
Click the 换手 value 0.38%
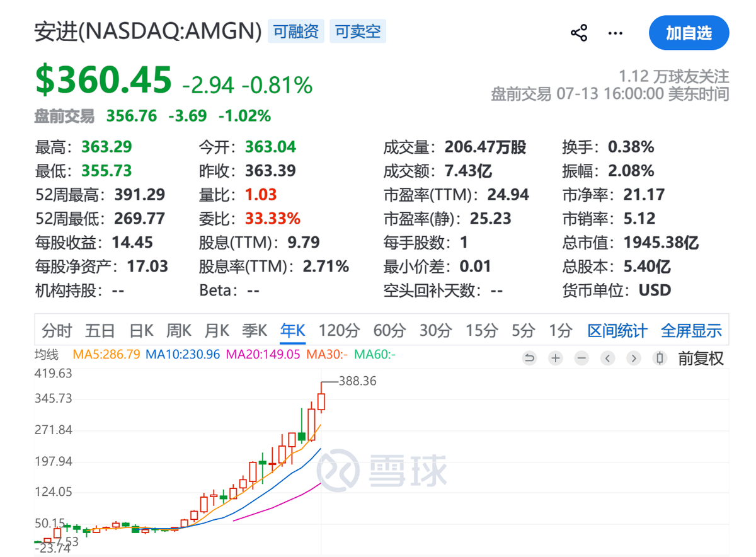pyautogui.click(x=631, y=147)
